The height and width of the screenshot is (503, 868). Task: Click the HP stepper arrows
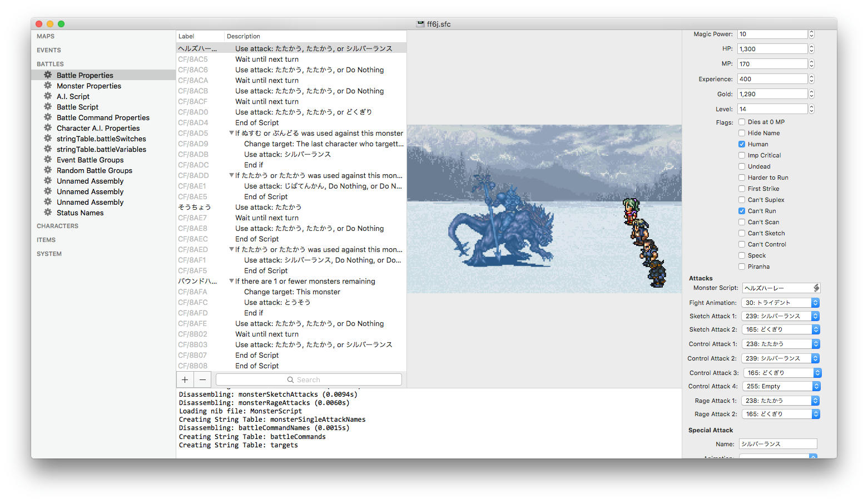[811, 49]
